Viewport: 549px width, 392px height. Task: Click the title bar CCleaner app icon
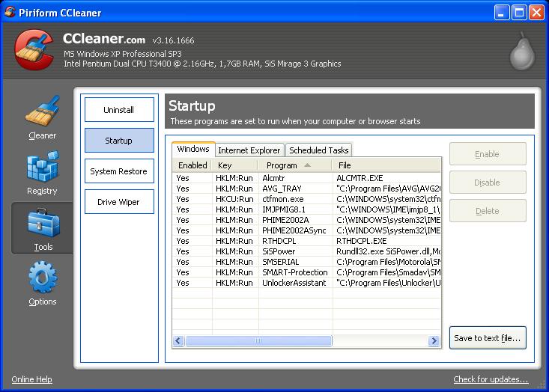[x=10, y=12]
